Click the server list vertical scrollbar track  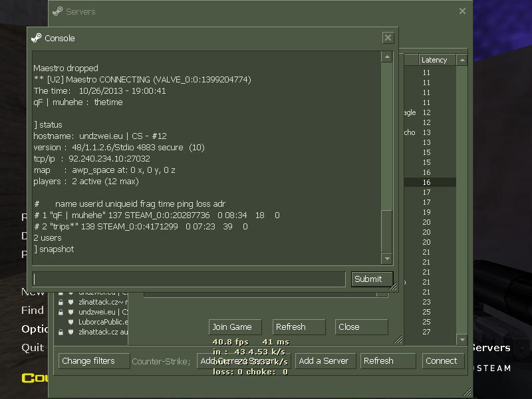[462, 199]
